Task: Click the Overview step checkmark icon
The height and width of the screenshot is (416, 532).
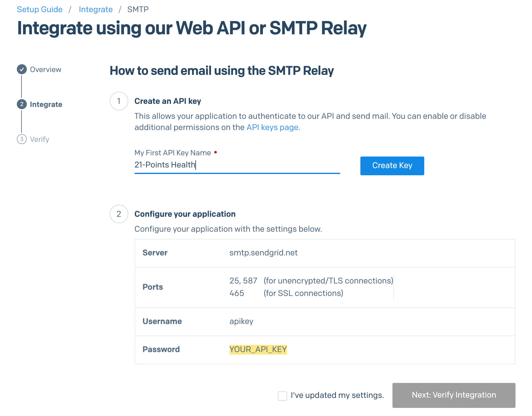Action: pos(21,69)
